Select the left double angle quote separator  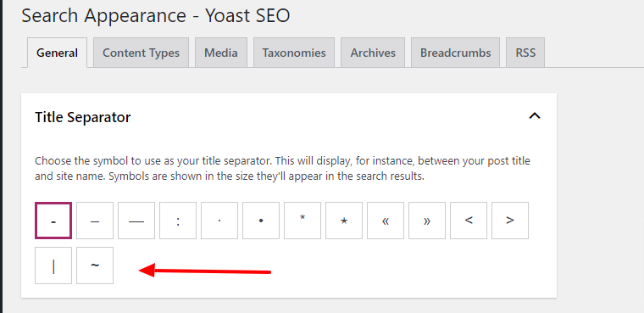coord(386,221)
